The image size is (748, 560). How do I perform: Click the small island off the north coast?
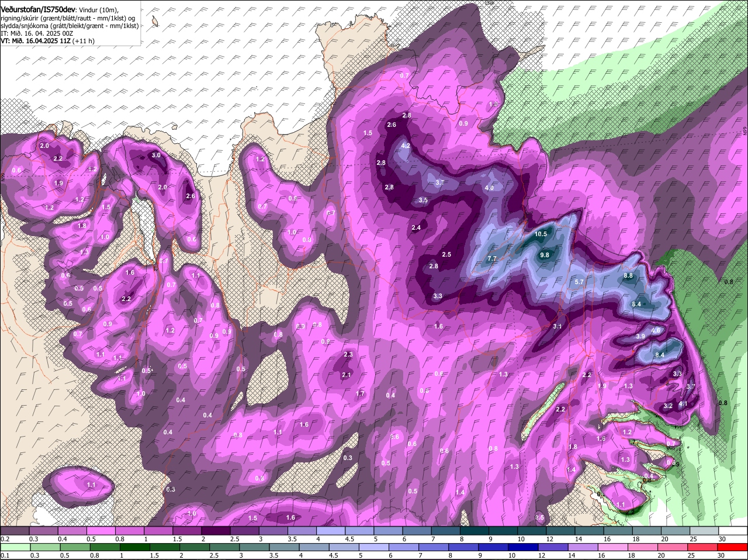pos(155,22)
